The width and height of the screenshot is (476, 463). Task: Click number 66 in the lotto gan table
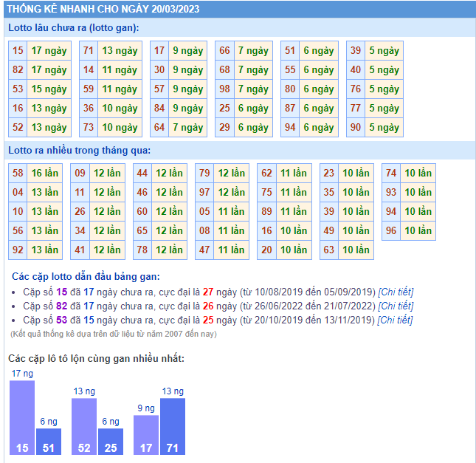coord(225,51)
